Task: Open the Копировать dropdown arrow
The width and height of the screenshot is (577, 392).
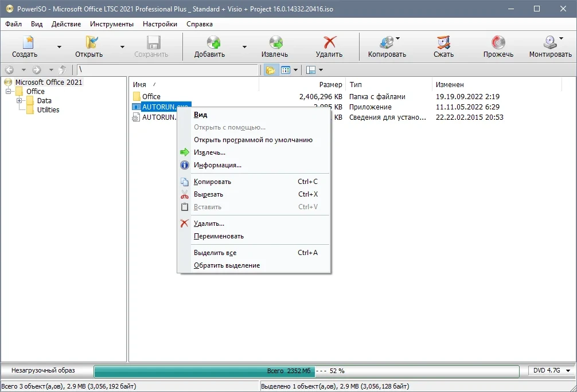Action: point(398,38)
